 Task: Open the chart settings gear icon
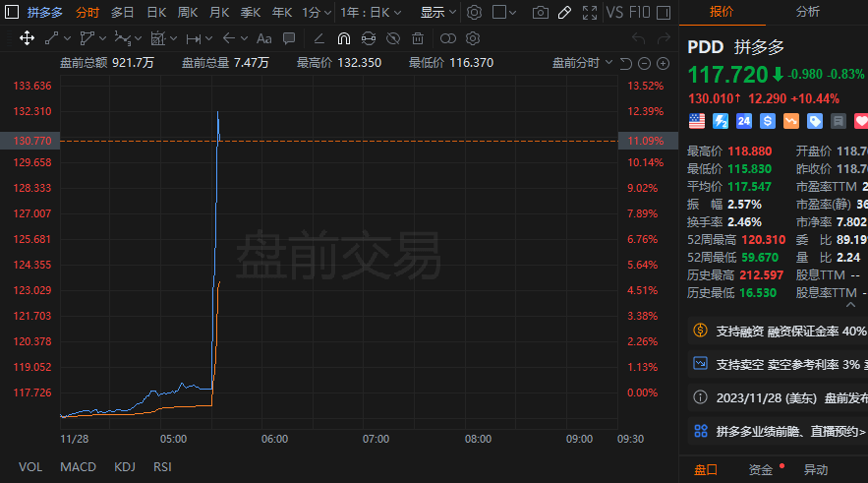pos(474,13)
